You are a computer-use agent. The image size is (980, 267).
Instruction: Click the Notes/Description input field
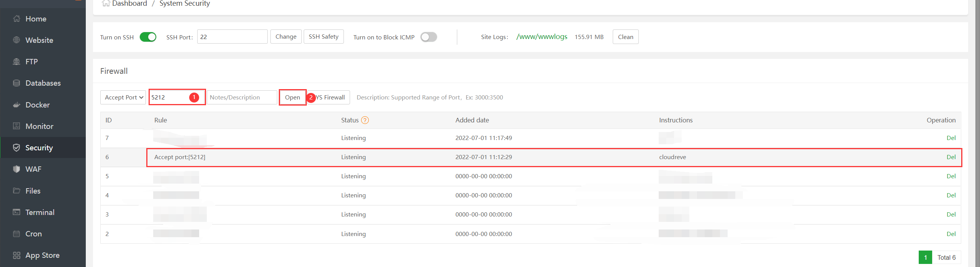242,98
